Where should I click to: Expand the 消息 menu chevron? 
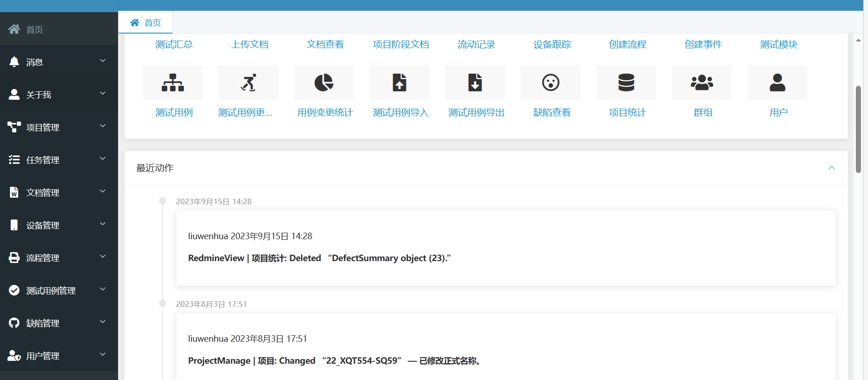coord(103,61)
